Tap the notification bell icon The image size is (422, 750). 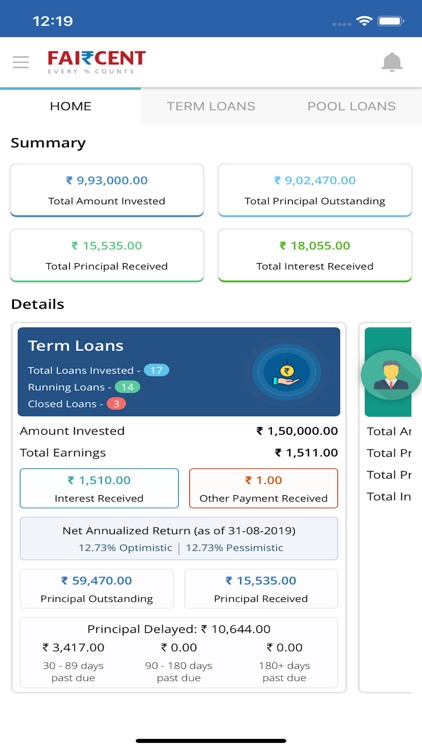392,62
